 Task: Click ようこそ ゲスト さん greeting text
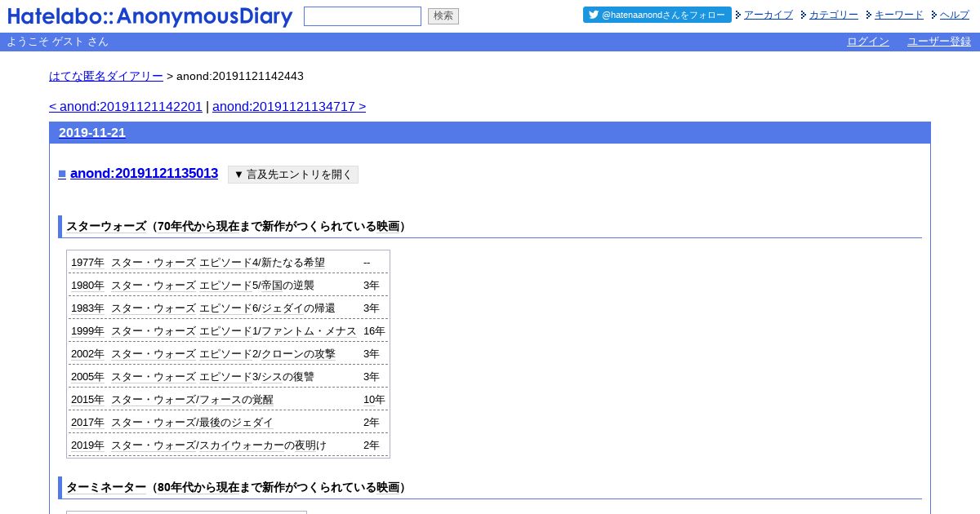point(57,42)
